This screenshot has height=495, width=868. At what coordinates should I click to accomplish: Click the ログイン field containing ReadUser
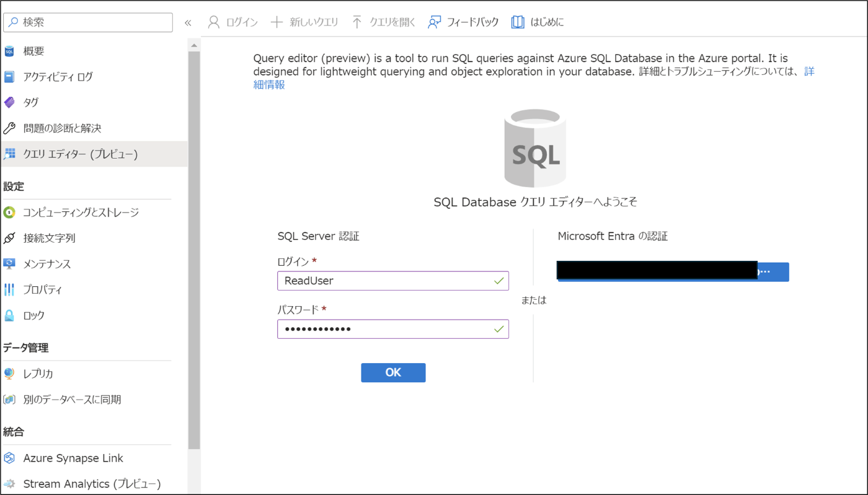[393, 281]
